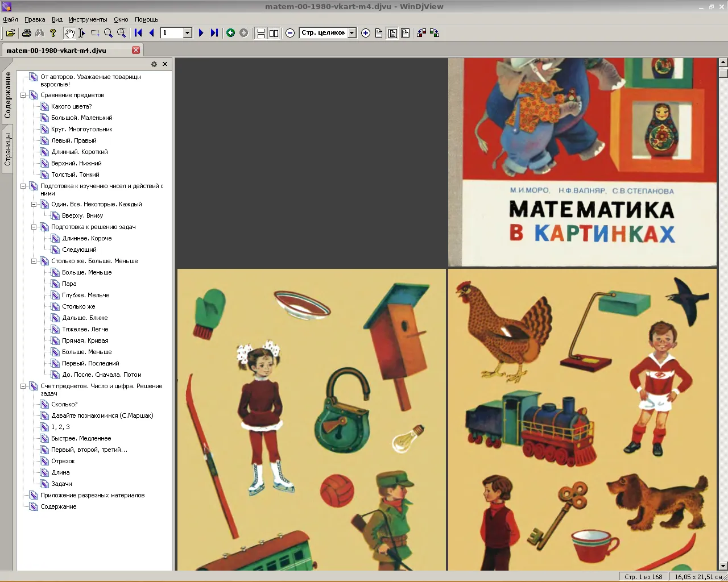Open bookmark 'От авторов. Уважаемые товарищи взрослые!'
Viewport: 728px width, 582px height.
(x=90, y=80)
